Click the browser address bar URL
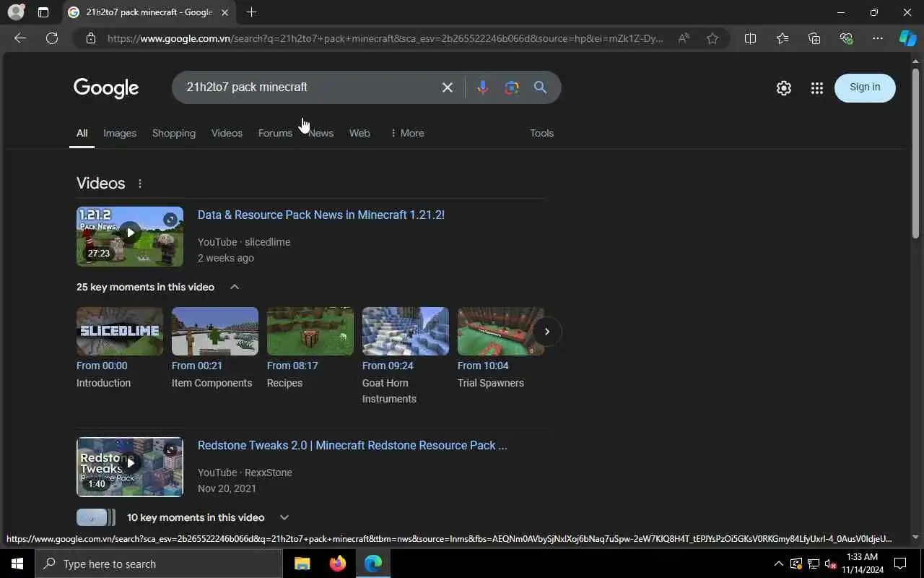Screen dimensions: 924x578 (x=385, y=38)
